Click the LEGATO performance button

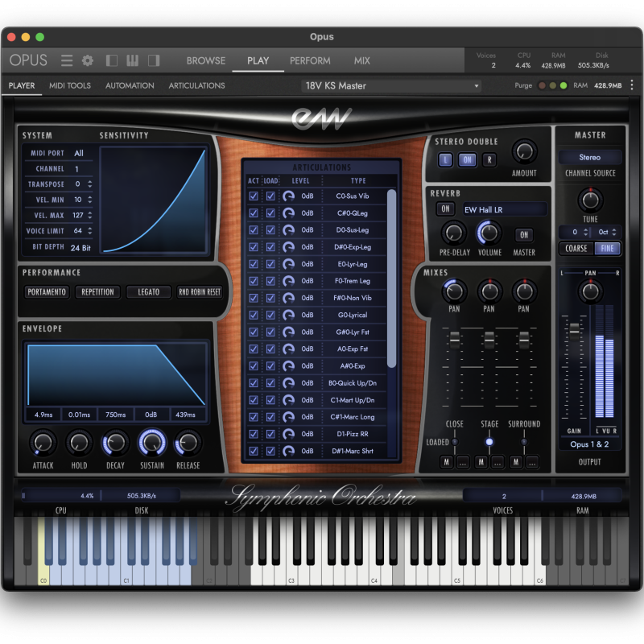tap(148, 292)
